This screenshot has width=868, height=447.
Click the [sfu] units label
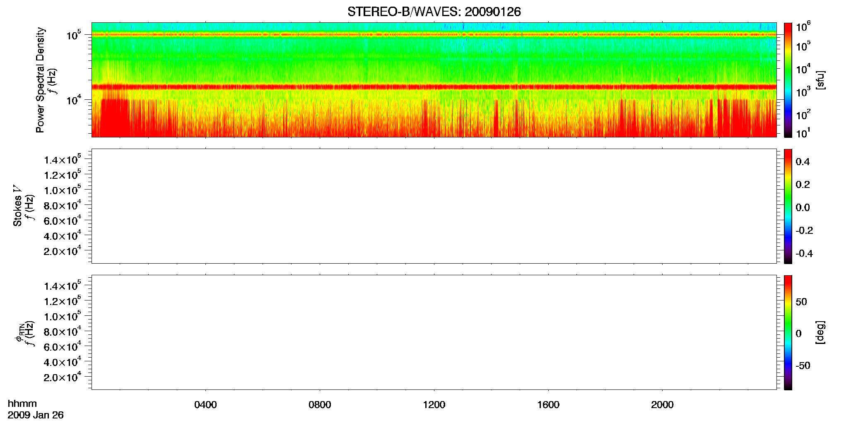point(820,80)
